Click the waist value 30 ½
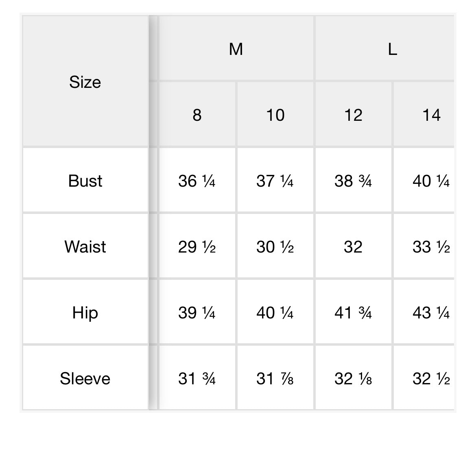This screenshot has height=462, width=476. coord(275,247)
